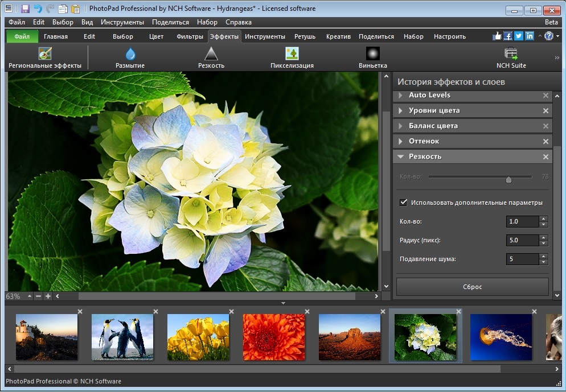Click the save floppy disk icon
Viewport: 566px width, 392px height.
click(x=26, y=9)
